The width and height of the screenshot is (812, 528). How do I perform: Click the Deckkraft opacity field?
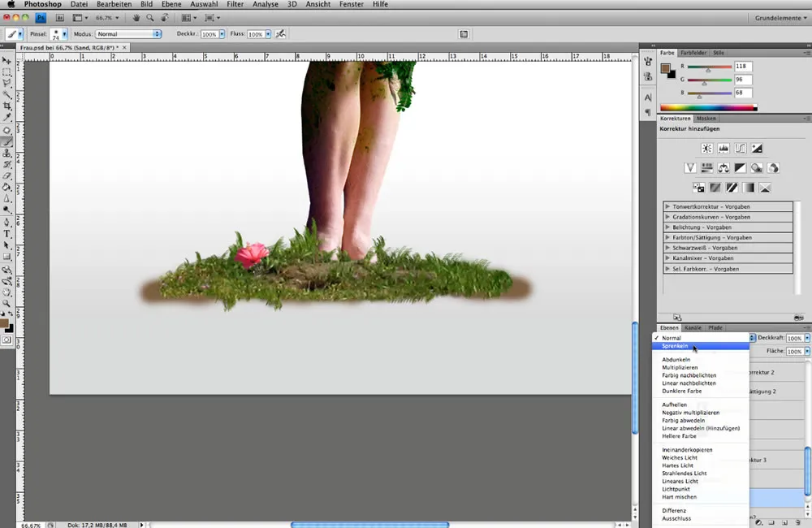pyautogui.click(x=794, y=337)
